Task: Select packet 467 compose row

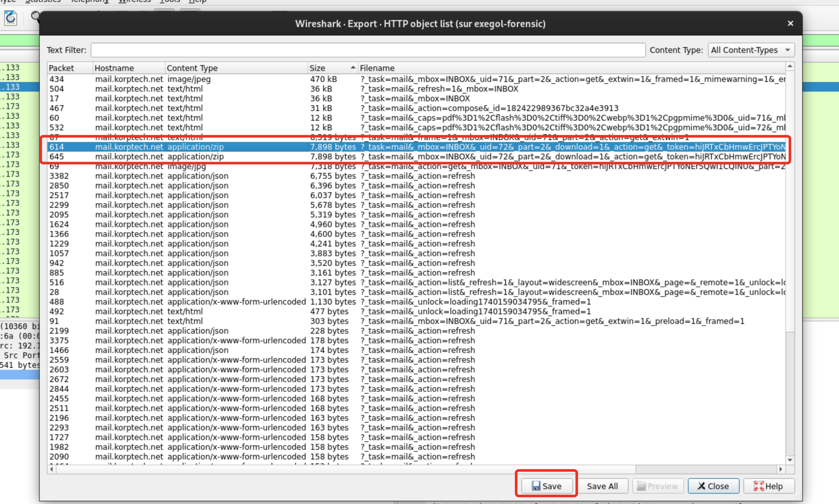Action: 416,108
